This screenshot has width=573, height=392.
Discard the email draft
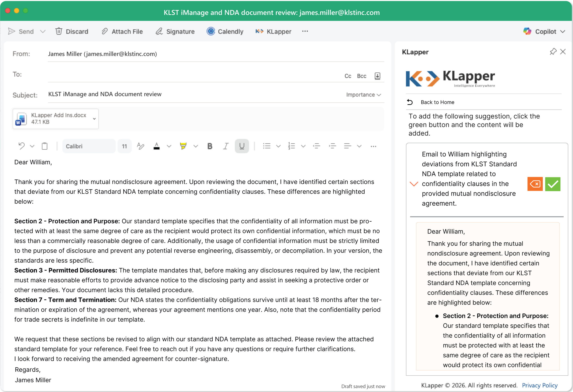click(x=72, y=31)
